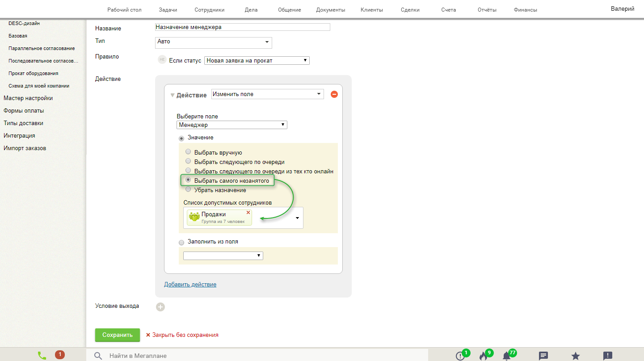644x361 pixels.
Task: Open the burning tasks flame icon
Action: [x=483, y=356]
